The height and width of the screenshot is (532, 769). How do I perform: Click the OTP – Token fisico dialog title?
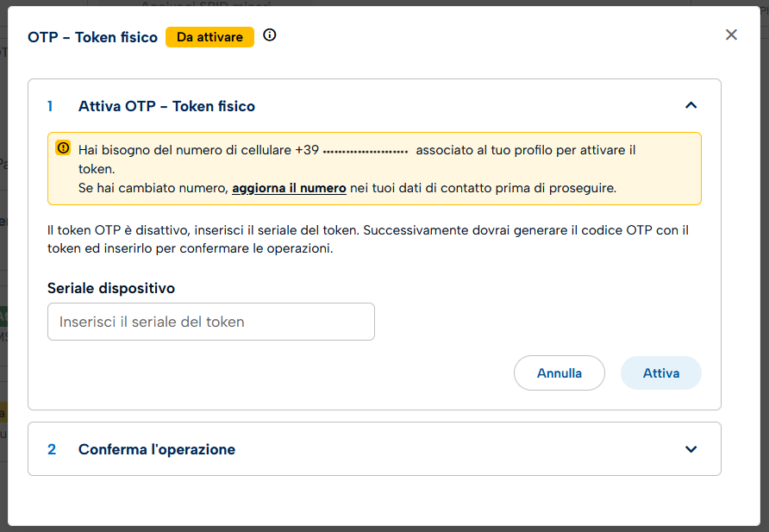tap(92, 37)
